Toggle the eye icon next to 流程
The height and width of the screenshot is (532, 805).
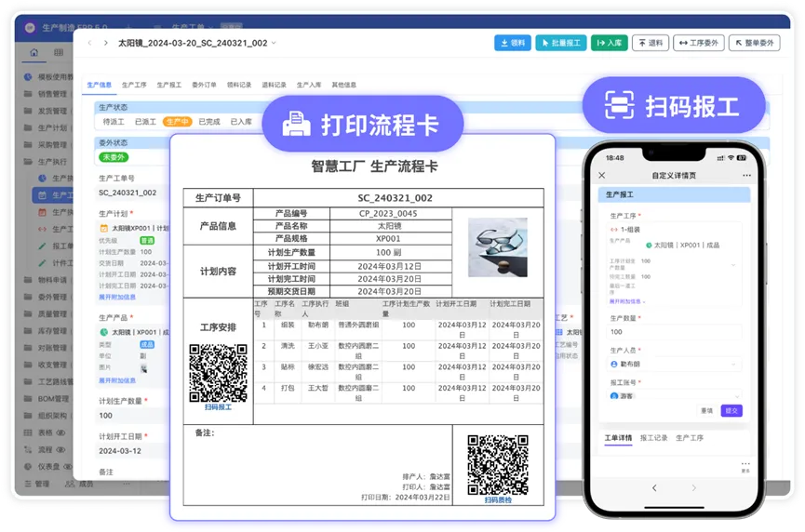(x=60, y=449)
